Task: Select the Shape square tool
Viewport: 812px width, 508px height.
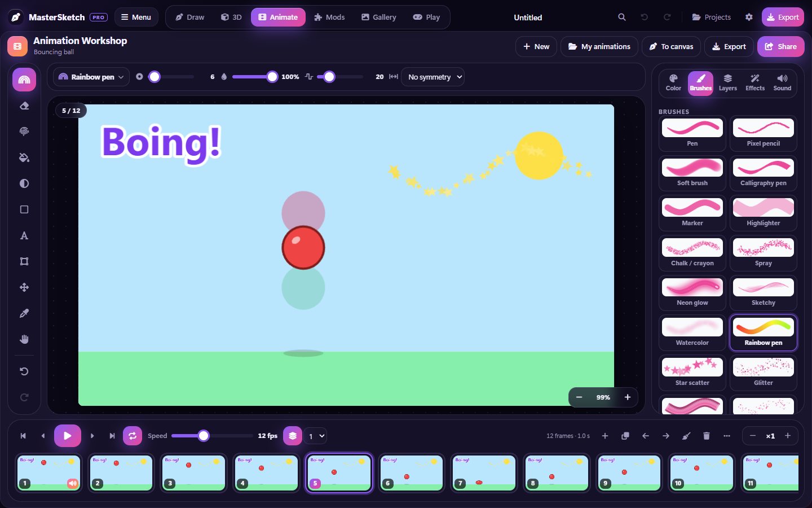Action: pyautogui.click(x=24, y=209)
